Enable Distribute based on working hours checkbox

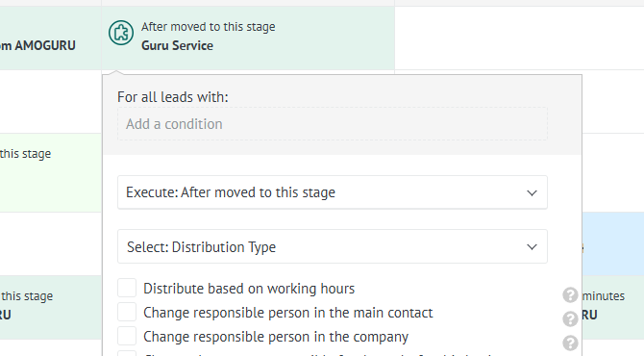point(127,288)
